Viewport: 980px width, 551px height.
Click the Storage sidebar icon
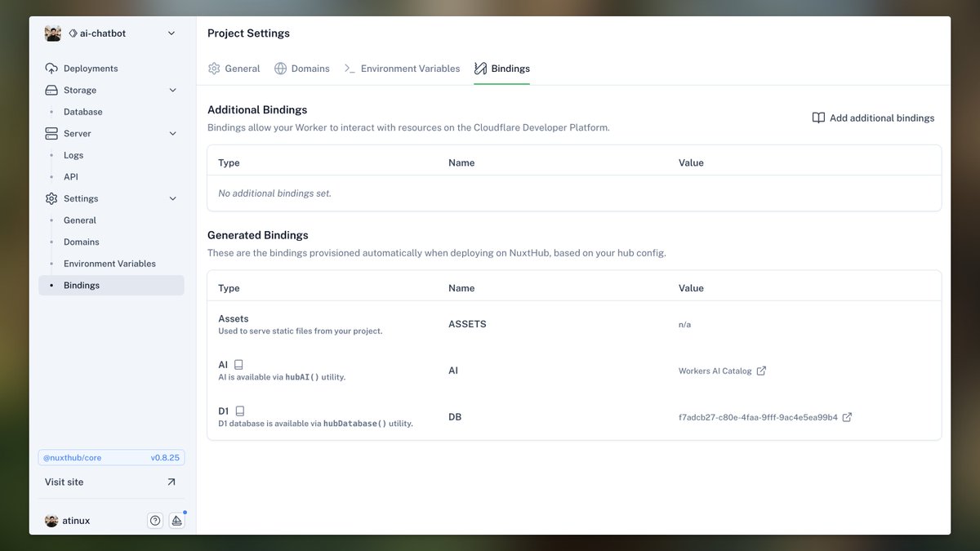pyautogui.click(x=51, y=91)
